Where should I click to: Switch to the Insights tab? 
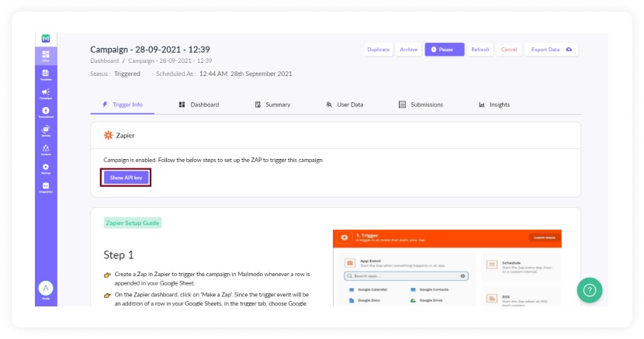point(494,105)
